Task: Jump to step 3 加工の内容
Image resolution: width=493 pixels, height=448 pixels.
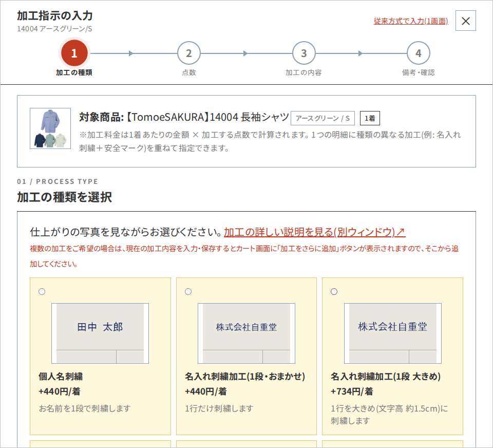Action: pos(304,53)
